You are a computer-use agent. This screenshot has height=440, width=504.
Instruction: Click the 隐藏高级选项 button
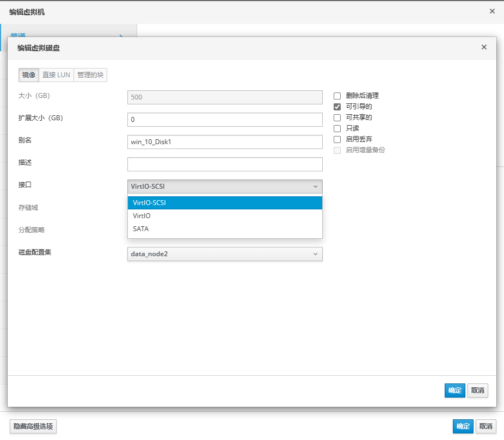[x=33, y=426]
